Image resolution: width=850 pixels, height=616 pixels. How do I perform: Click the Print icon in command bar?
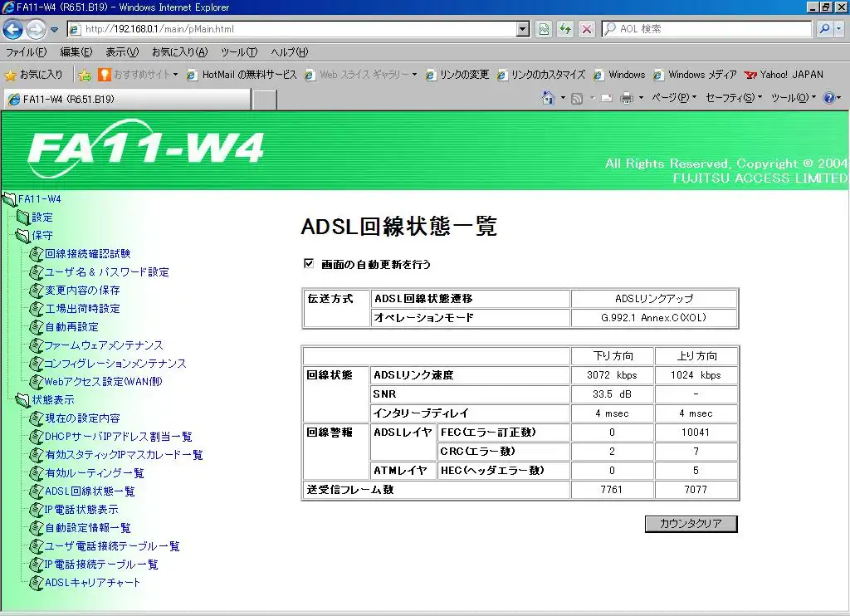(x=627, y=98)
